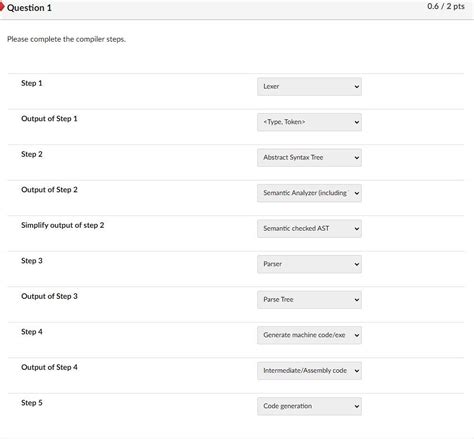Click the 'Simplify output of step 2' label
Image resolution: width=474 pixels, height=439 pixels.
(63, 225)
